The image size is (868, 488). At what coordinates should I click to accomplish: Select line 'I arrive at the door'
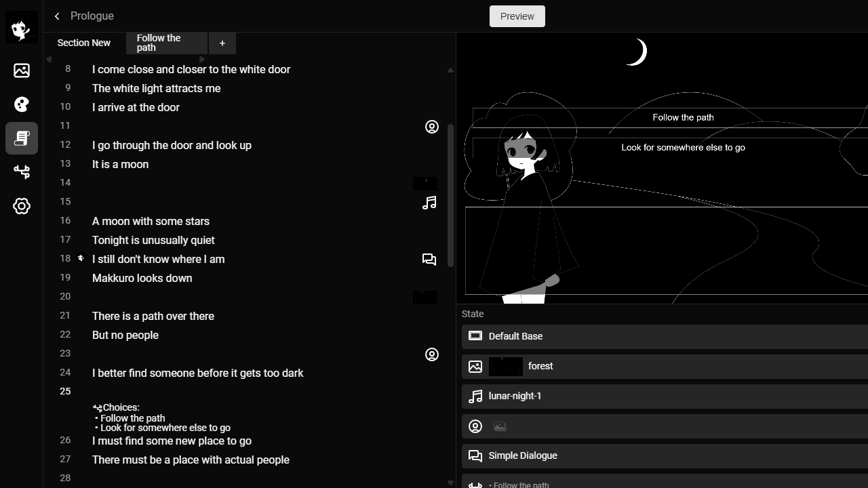(x=136, y=107)
